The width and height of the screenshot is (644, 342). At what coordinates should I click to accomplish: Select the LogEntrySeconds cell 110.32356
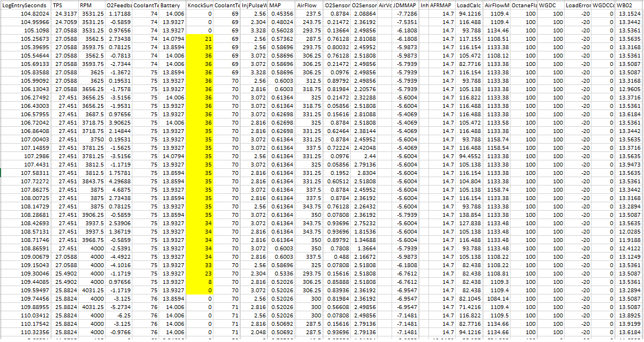coord(25,332)
